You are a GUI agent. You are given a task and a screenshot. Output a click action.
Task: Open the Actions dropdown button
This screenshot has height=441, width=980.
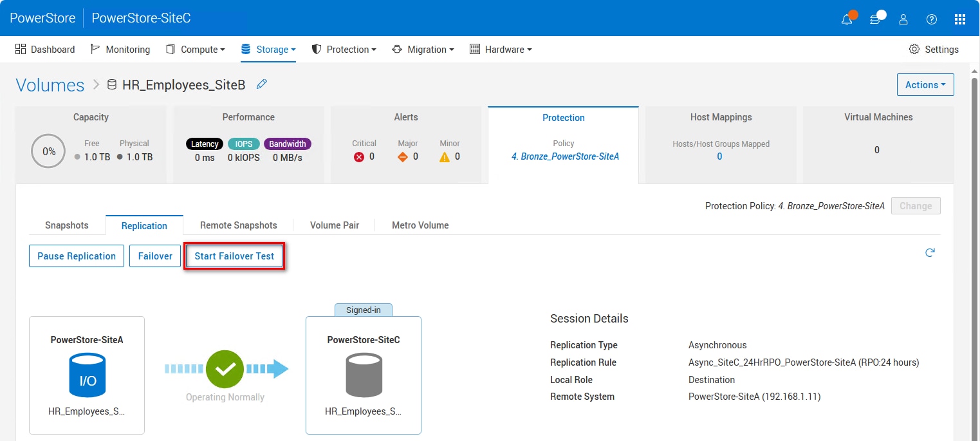click(x=925, y=85)
